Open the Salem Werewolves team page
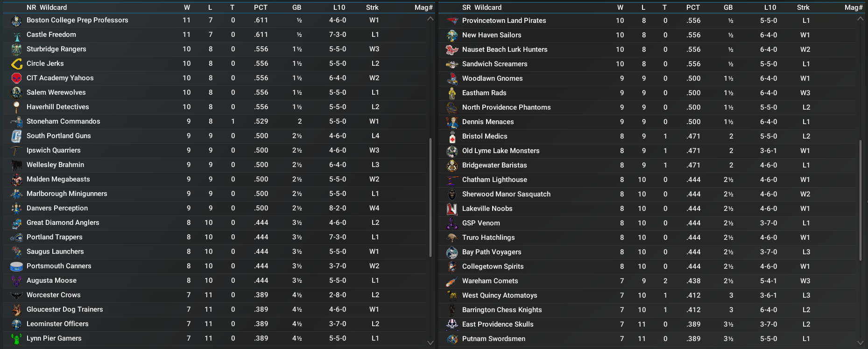 (x=56, y=92)
